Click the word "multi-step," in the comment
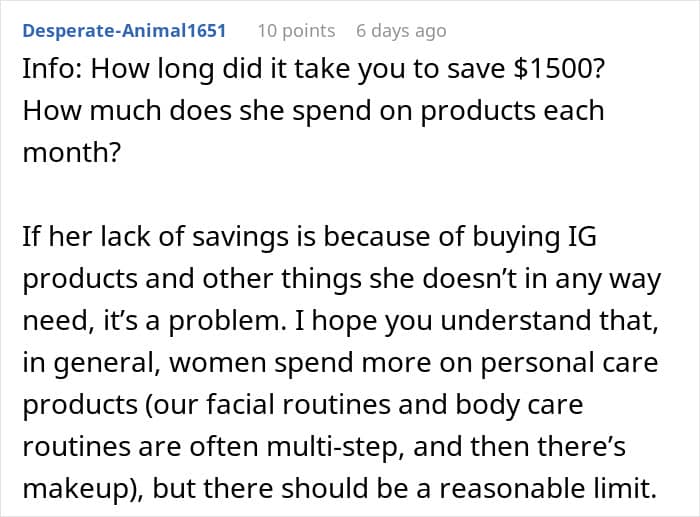700x517 pixels. pyautogui.click(x=337, y=446)
